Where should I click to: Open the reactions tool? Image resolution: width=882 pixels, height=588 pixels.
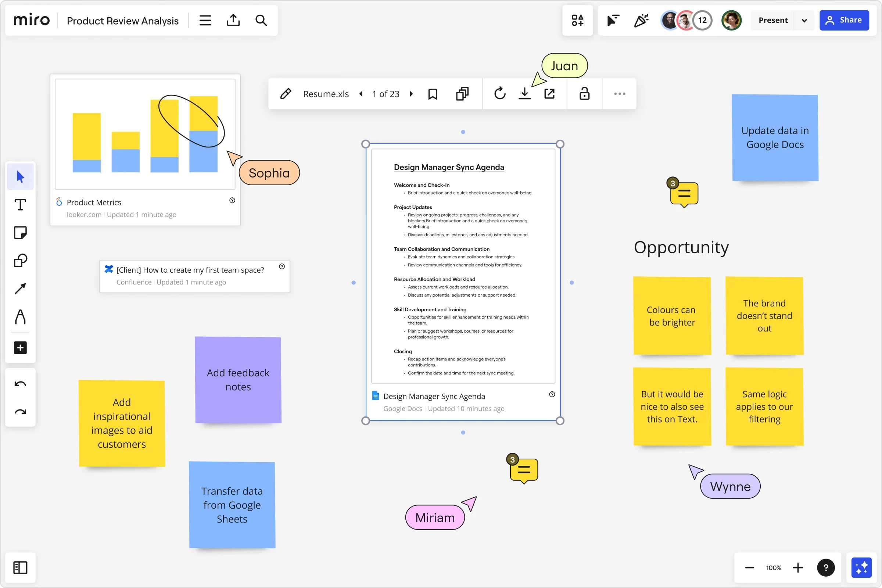click(x=641, y=20)
